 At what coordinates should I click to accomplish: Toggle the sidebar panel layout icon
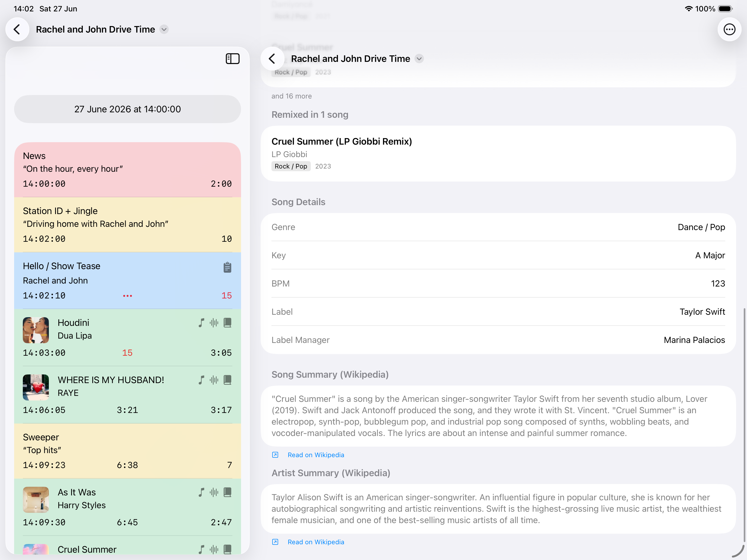click(x=233, y=59)
